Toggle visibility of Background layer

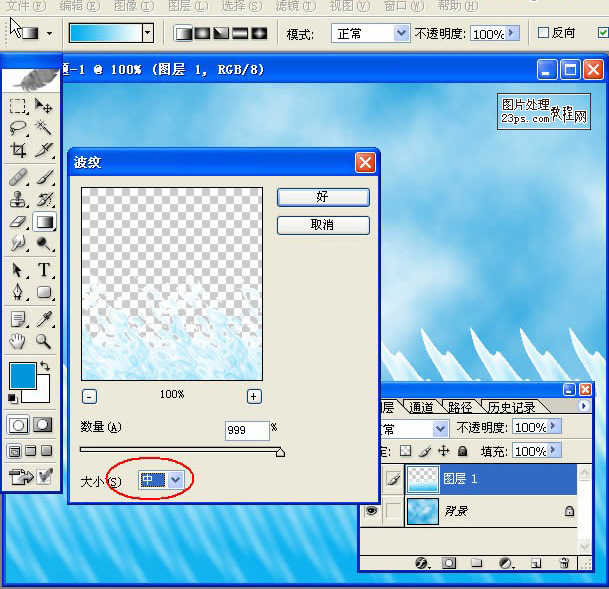click(x=371, y=511)
